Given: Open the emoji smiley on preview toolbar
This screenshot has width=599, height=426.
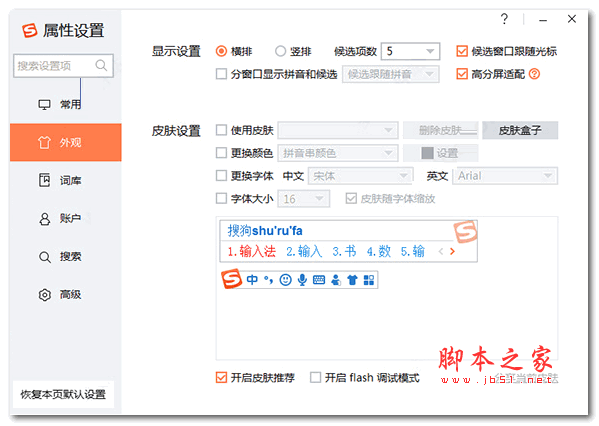Looking at the screenshot, I should (x=285, y=280).
